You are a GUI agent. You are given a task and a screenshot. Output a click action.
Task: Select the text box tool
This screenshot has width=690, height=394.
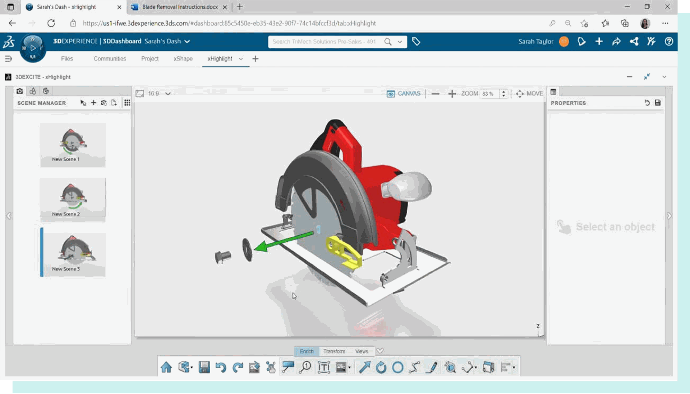pyautogui.click(x=324, y=367)
